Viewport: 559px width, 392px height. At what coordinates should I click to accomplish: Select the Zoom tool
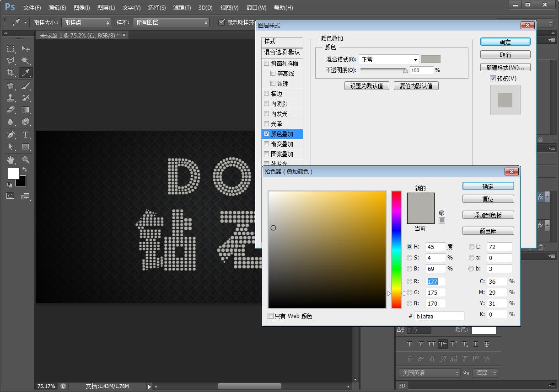[x=26, y=159]
